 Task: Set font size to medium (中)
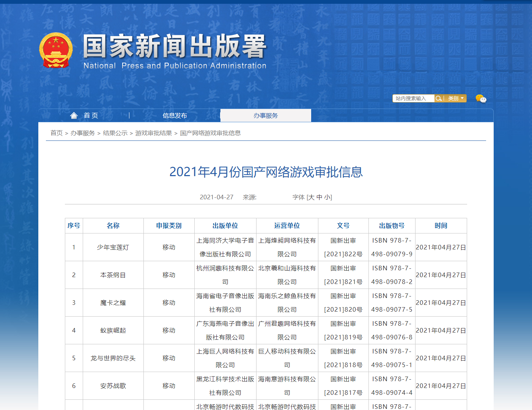(x=319, y=197)
